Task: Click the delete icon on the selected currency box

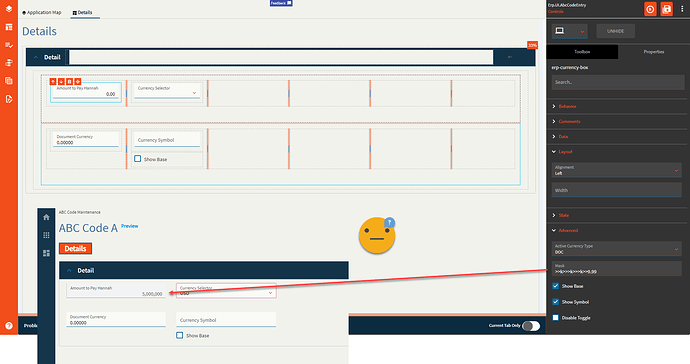Action: [70, 82]
